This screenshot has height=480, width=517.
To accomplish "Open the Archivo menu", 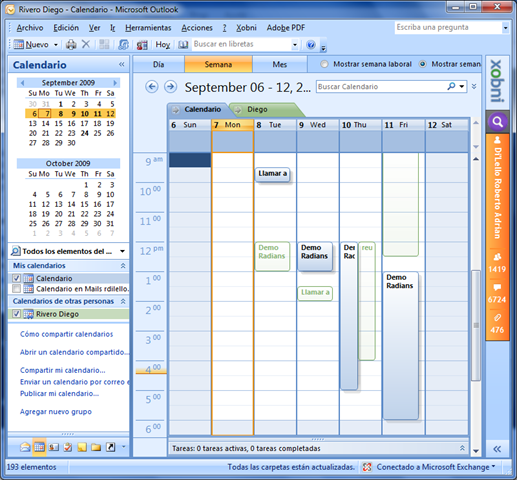I will tap(30, 28).
